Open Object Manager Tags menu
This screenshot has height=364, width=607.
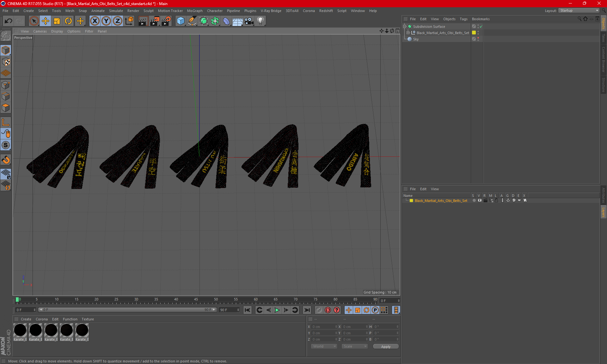[463, 19]
